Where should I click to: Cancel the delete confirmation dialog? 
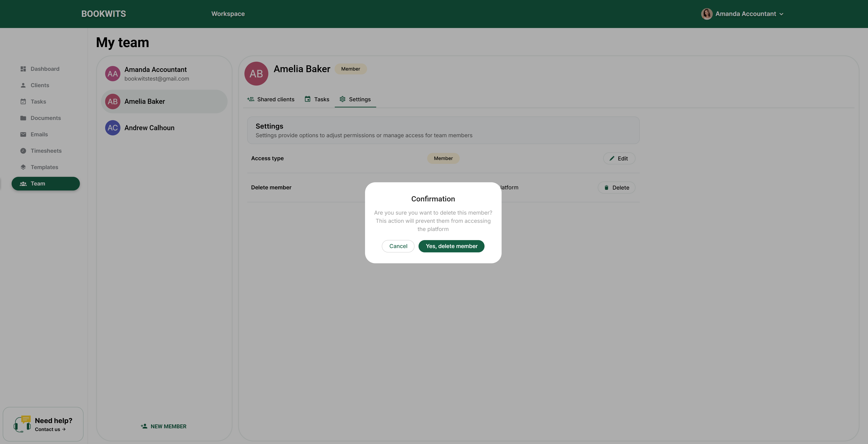coord(398,246)
